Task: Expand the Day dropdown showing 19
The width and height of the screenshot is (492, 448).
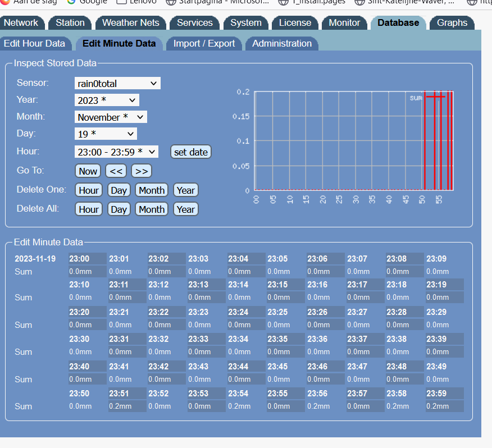Action: tap(106, 134)
